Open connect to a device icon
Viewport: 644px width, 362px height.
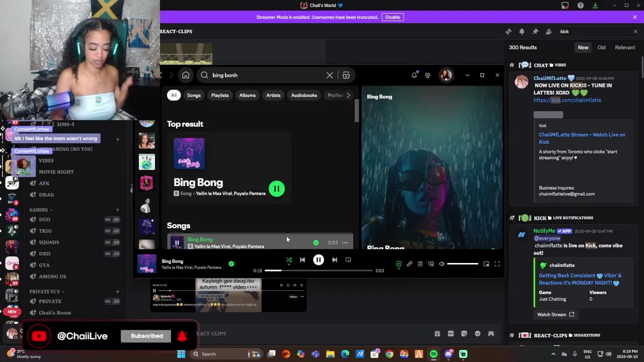(x=431, y=264)
